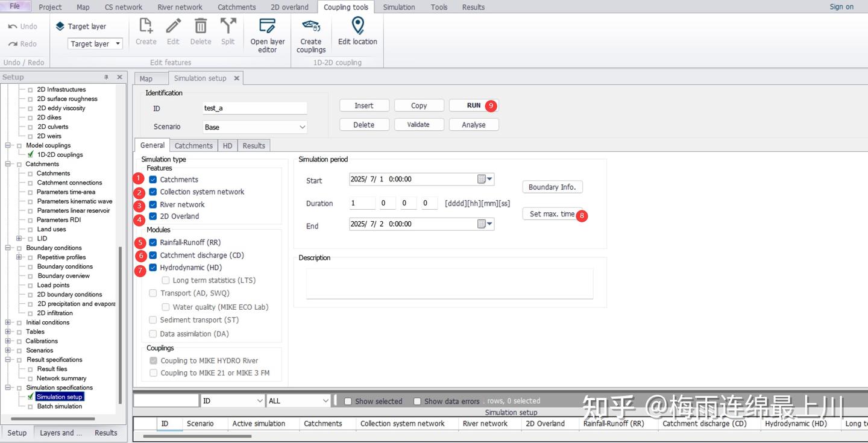Click the Create feature icon
The height and width of the screenshot is (443, 868).
pyautogui.click(x=146, y=26)
